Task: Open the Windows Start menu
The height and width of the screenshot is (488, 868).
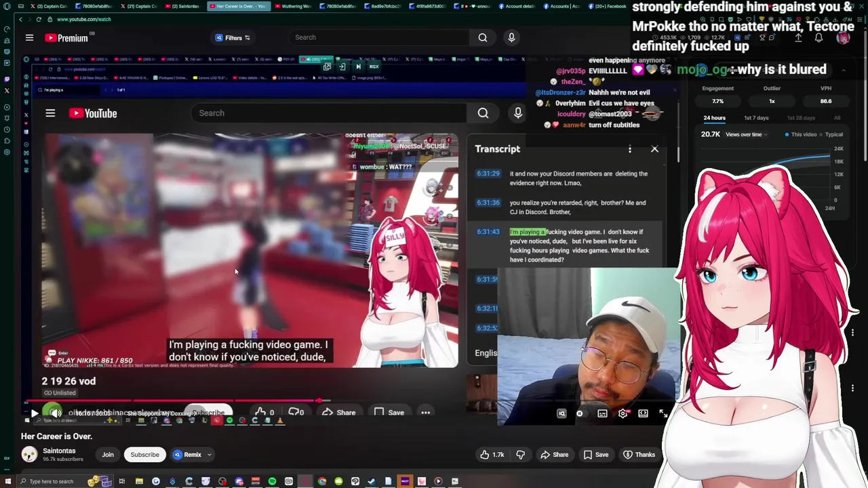Action: (7, 481)
